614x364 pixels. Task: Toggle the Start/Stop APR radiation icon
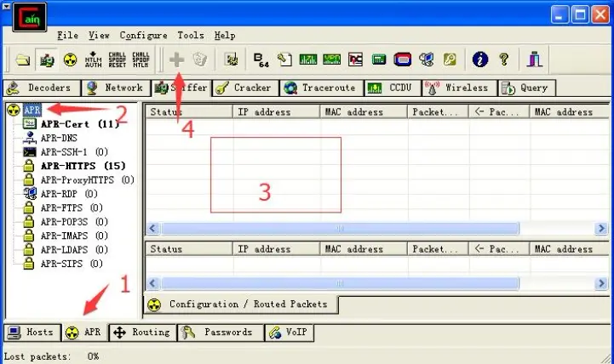pos(70,60)
